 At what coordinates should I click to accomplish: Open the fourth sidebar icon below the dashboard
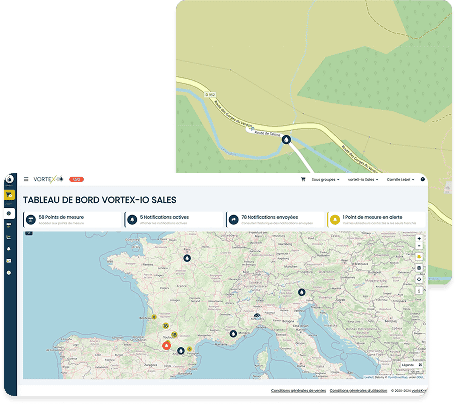click(x=9, y=225)
